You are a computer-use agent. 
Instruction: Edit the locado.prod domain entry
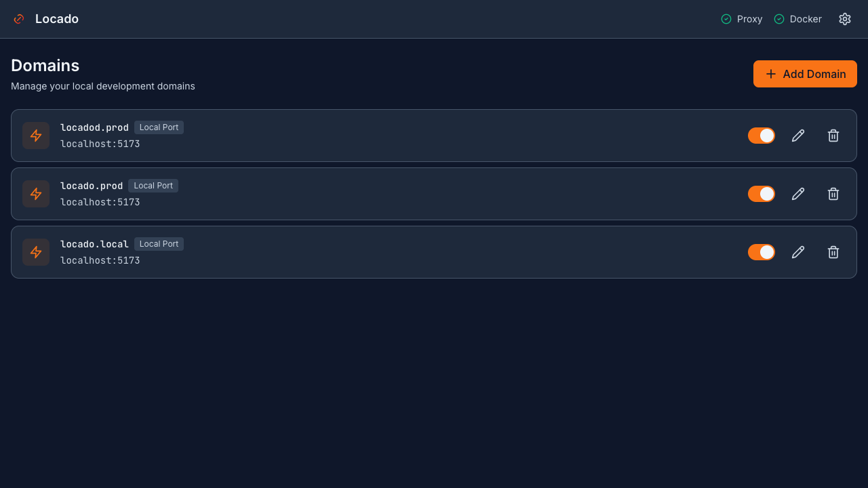click(x=798, y=194)
